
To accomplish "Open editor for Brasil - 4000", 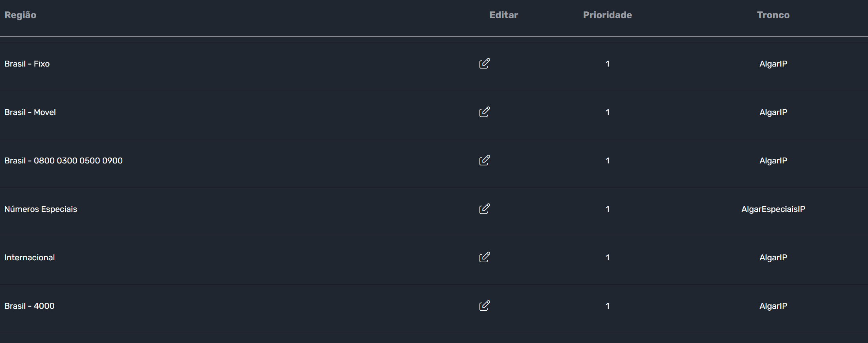I will click(x=485, y=306).
